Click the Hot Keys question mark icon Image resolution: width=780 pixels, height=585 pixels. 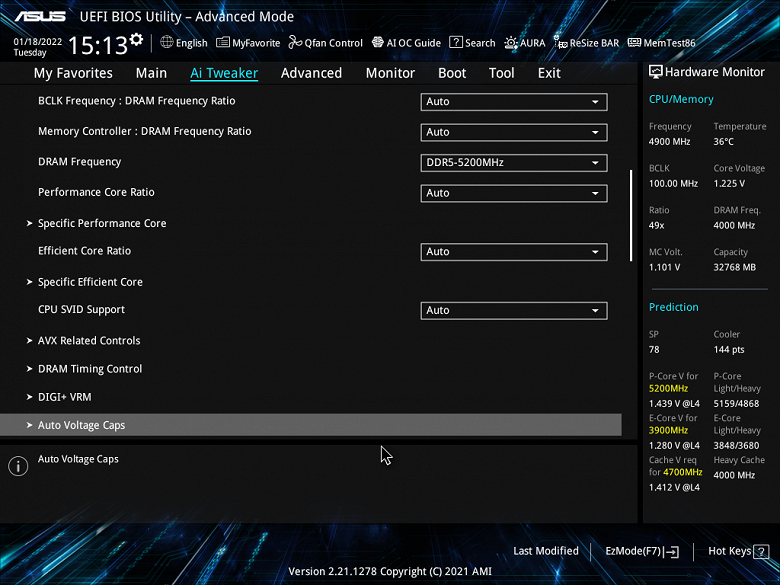(761, 551)
